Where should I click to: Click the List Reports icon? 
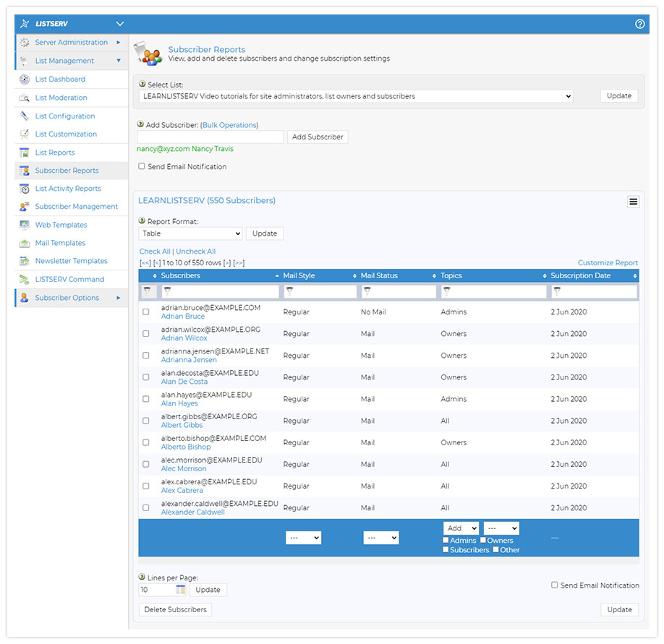[25, 153]
